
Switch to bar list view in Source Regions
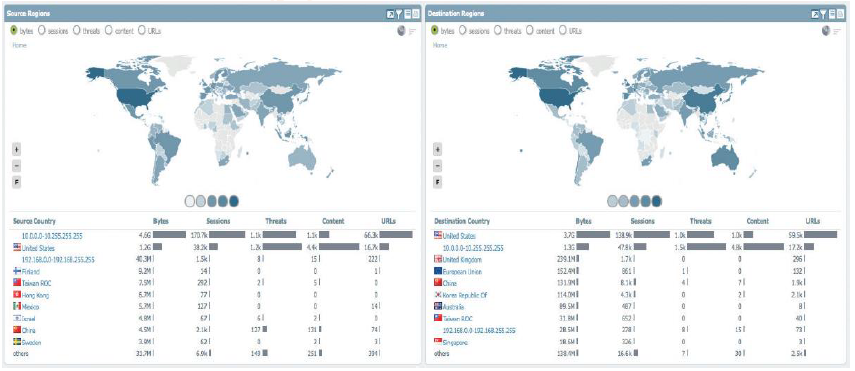point(412,31)
